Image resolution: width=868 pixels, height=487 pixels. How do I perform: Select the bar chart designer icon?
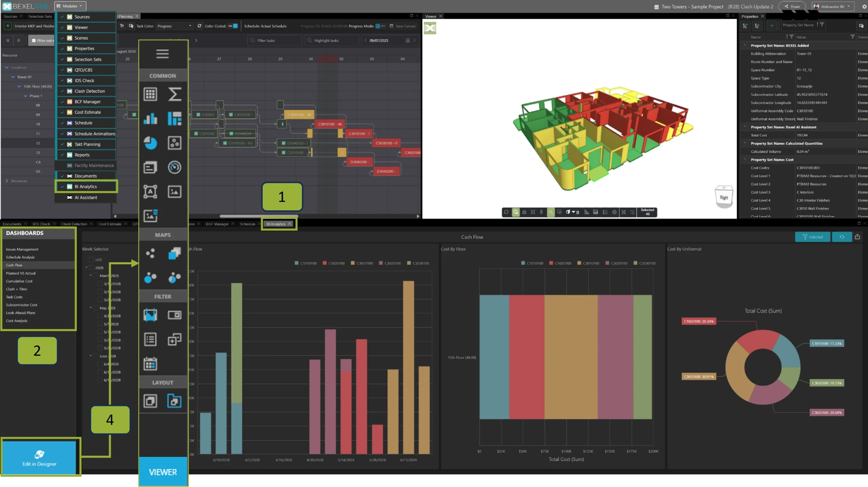pos(150,119)
